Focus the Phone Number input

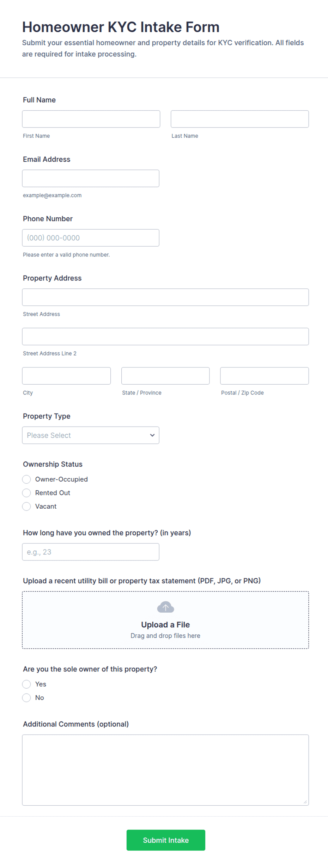click(x=91, y=238)
